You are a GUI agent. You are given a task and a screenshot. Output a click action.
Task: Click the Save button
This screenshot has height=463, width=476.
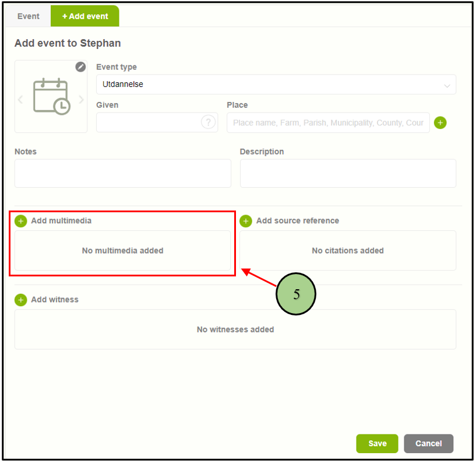pos(377,444)
